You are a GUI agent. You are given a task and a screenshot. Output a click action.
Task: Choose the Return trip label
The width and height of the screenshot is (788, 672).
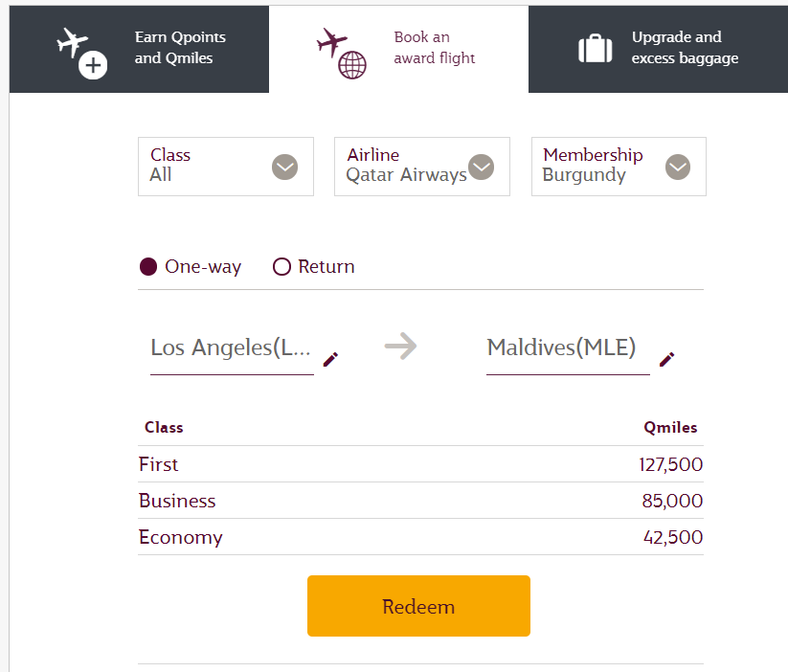[x=326, y=266]
